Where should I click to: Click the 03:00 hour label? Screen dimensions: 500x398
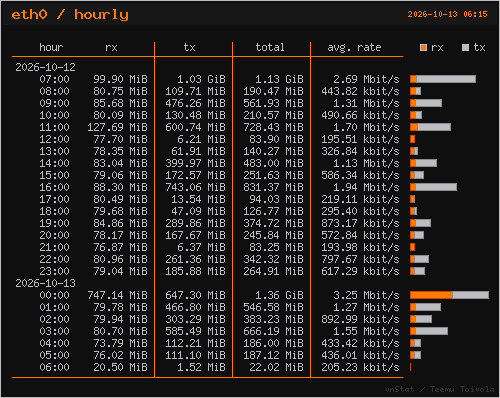coord(54,331)
